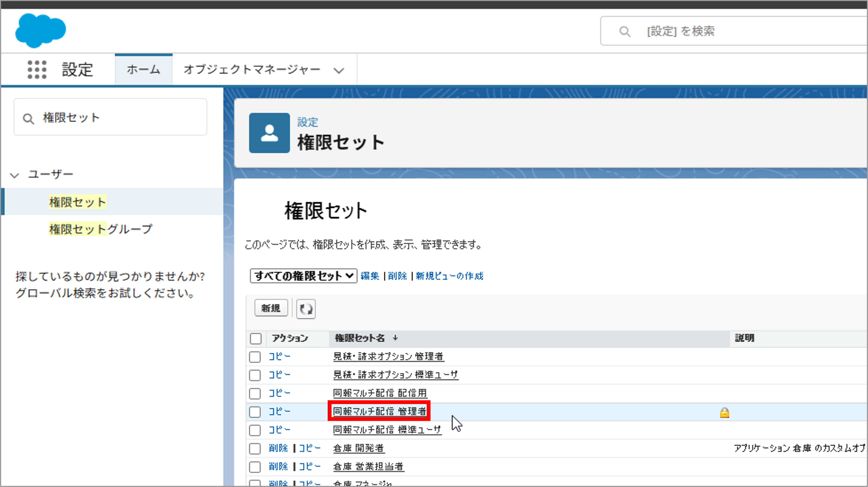Viewport: 868px width, 487px height.
Task: Open the App Launcher waffle icon
Action: (x=37, y=69)
